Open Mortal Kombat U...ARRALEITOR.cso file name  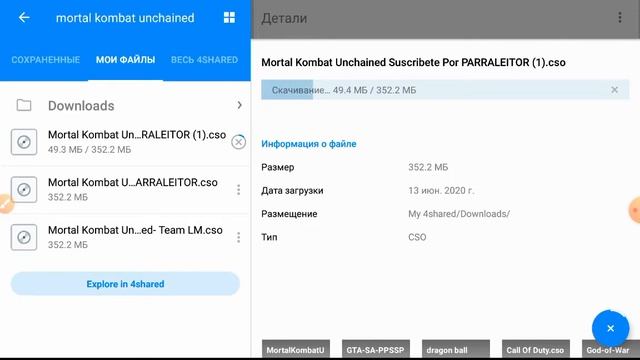click(133, 182)
